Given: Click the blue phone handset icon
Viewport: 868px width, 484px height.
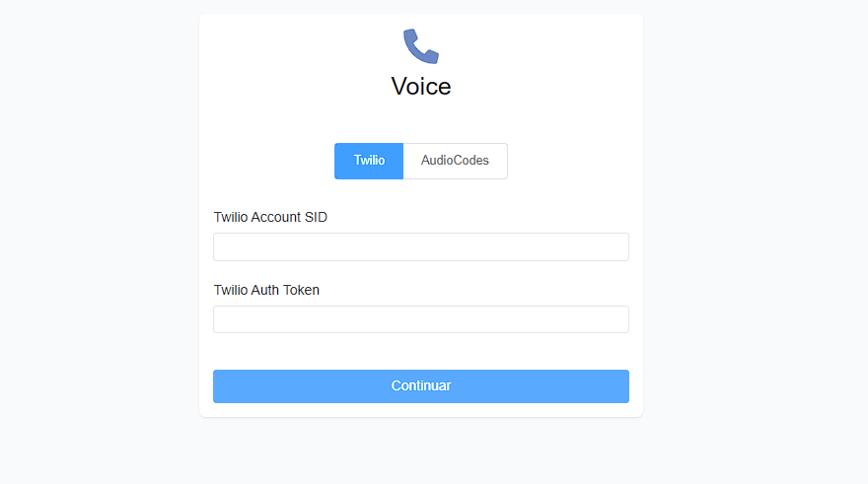Looking at the screenshot, I should coord(421,46).
